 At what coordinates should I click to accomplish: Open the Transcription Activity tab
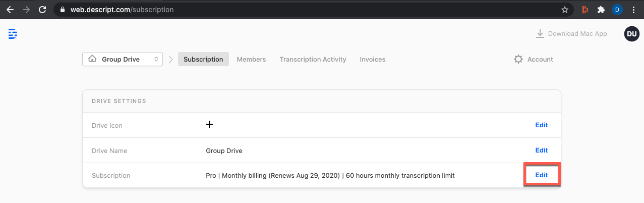click(x=313, y=59)
